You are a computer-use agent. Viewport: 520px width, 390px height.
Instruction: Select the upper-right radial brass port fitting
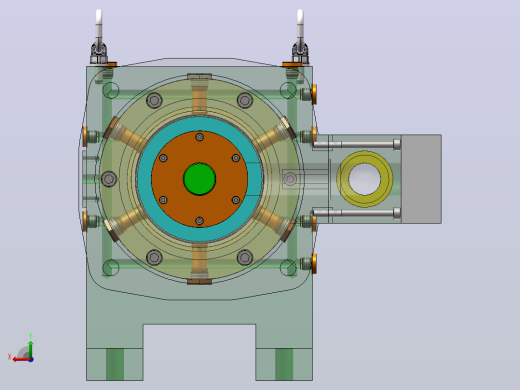(x=274, y=135)
